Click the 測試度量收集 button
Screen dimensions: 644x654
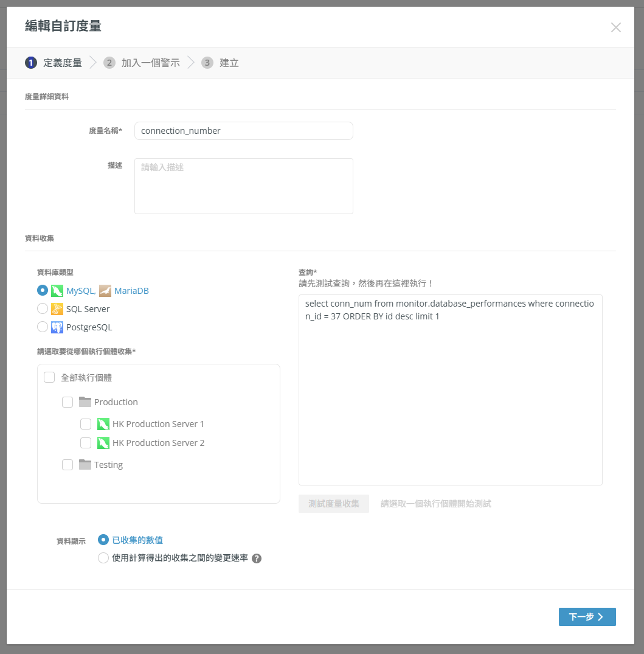pos(333,504)
